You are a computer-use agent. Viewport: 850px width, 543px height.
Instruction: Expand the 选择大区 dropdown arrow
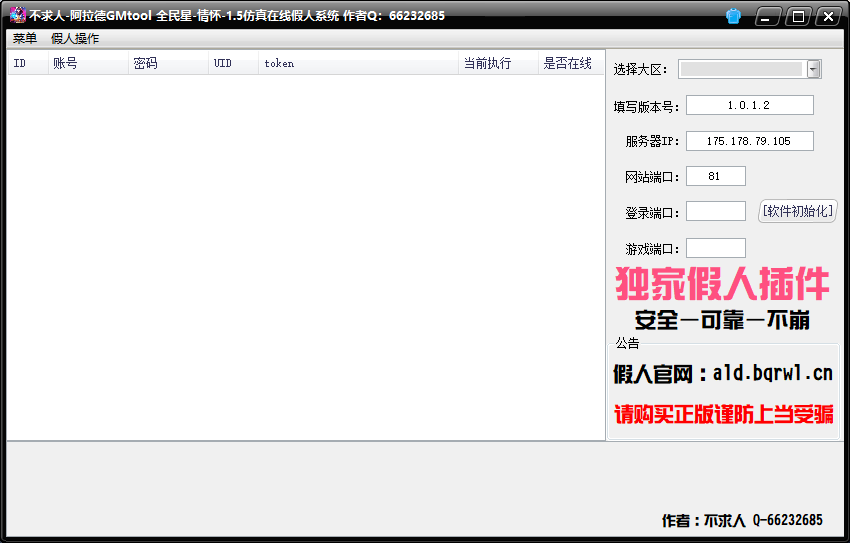(x=813, y=69)
